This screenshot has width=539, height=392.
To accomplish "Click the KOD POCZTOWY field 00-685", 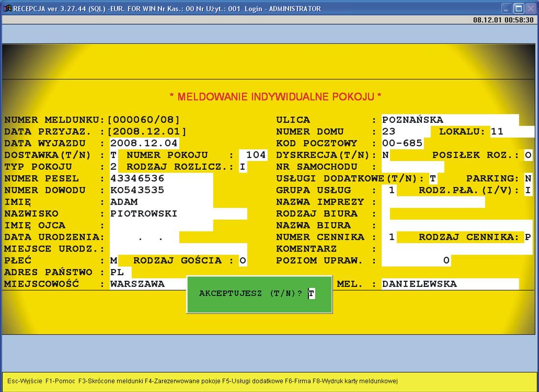I will 402,143.
